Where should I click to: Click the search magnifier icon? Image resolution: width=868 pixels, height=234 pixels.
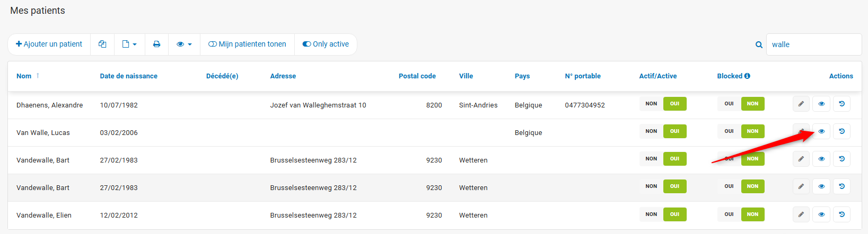click(x=759, y=45)
